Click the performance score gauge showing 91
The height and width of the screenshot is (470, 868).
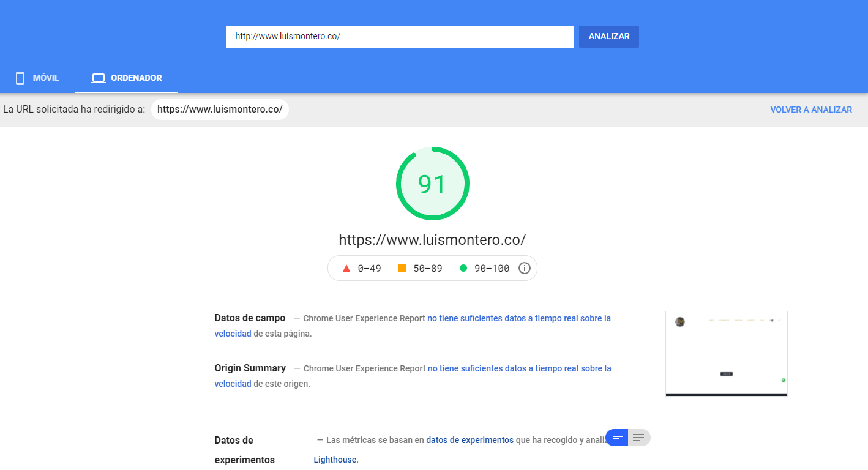pos(433,184)
